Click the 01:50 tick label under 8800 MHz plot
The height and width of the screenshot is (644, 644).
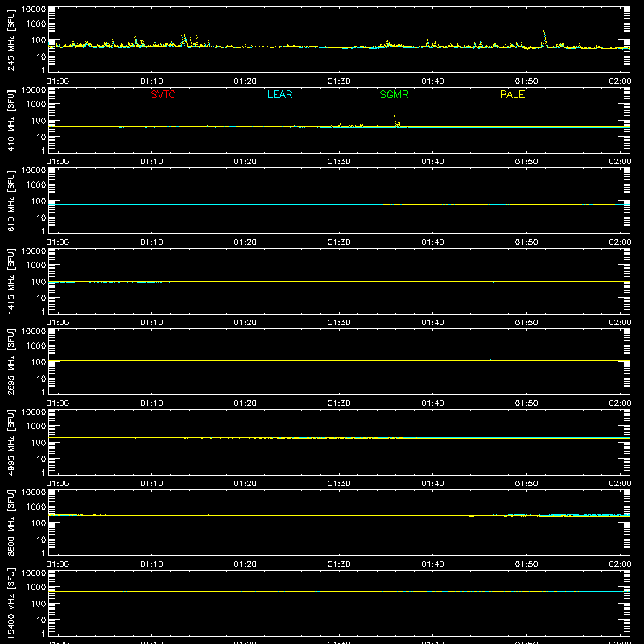click(526, 564)
